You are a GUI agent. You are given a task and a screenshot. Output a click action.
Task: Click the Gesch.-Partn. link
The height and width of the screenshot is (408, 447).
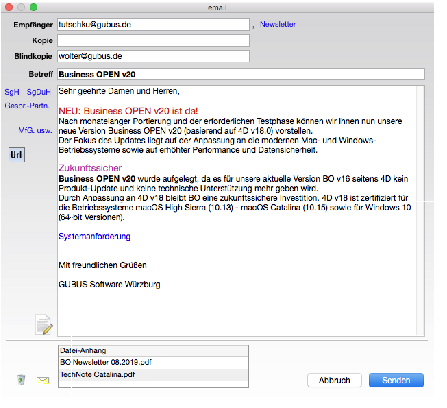pos(27,106)
